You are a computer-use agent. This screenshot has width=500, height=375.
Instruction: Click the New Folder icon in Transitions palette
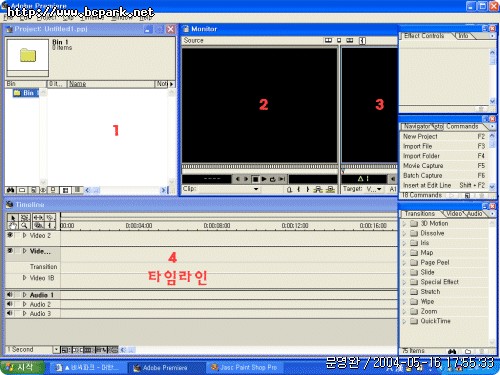click(468, 351)
